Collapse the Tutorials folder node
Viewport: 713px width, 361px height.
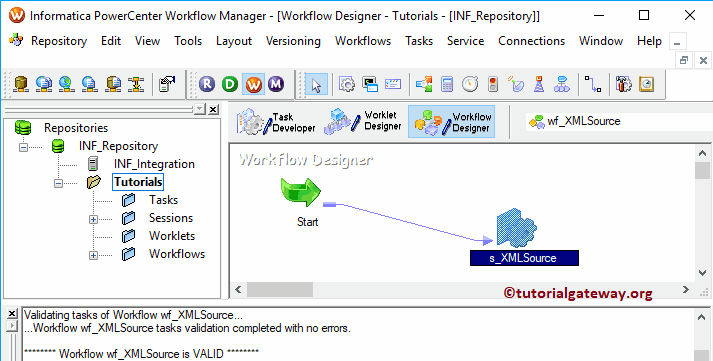58,183
